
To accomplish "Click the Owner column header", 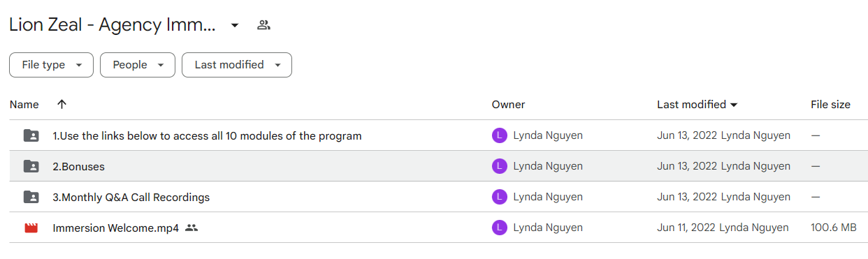I will tap(508, 105).
